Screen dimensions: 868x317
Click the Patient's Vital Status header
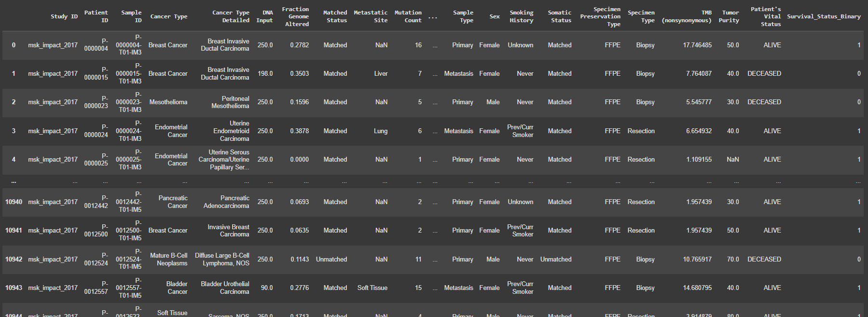pyautogui.click(x=766, y=16)
